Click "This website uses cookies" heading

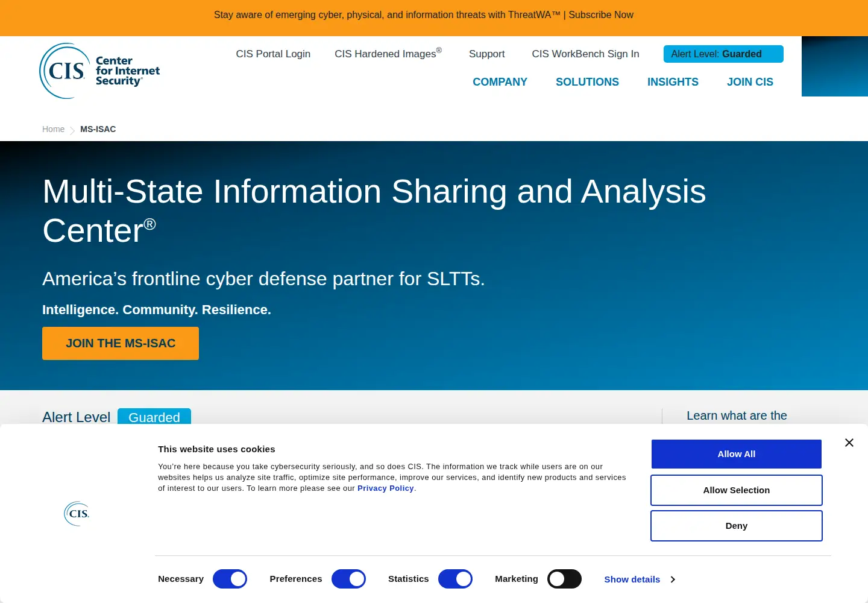pyautogui.click(x=216, y=449)
